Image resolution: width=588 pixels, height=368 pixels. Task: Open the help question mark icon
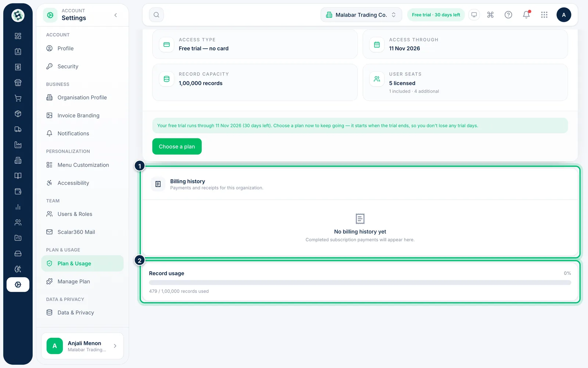(x=508, y=15)
